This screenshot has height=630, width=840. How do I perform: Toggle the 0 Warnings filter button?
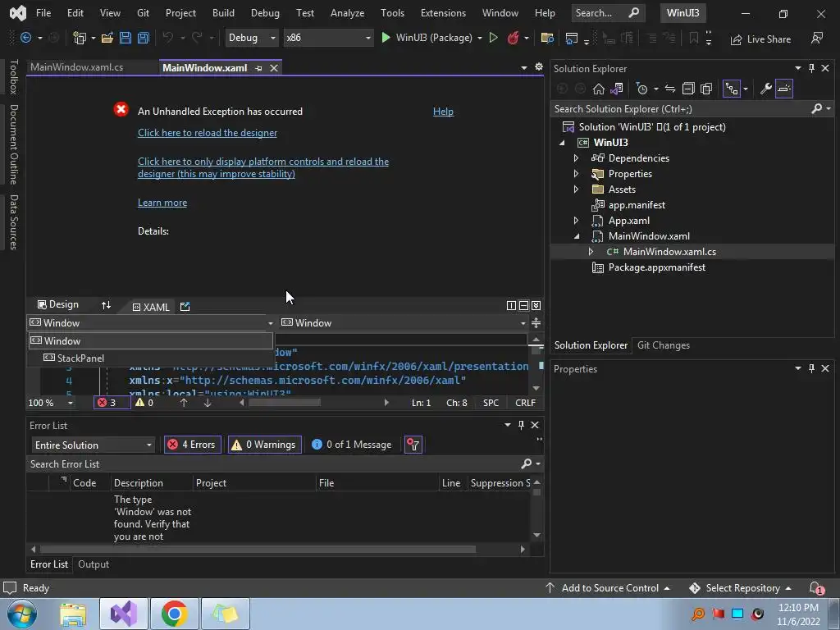[x=265, y=444]
